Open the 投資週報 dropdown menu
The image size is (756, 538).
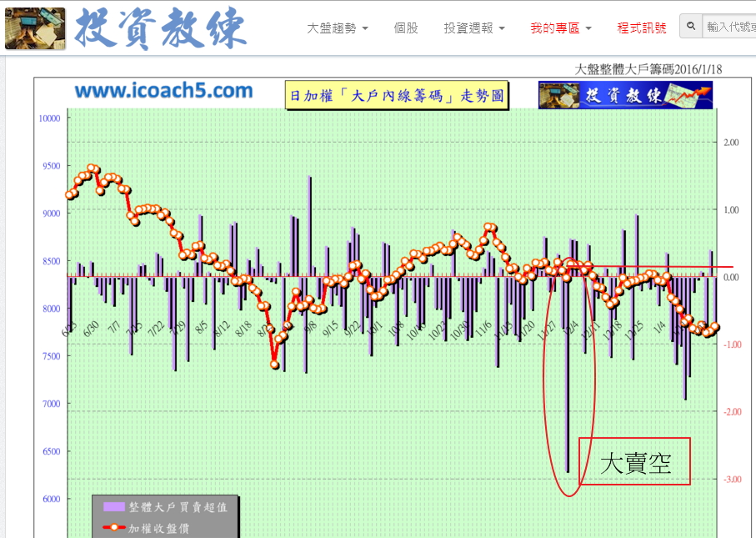pos(473,28)
